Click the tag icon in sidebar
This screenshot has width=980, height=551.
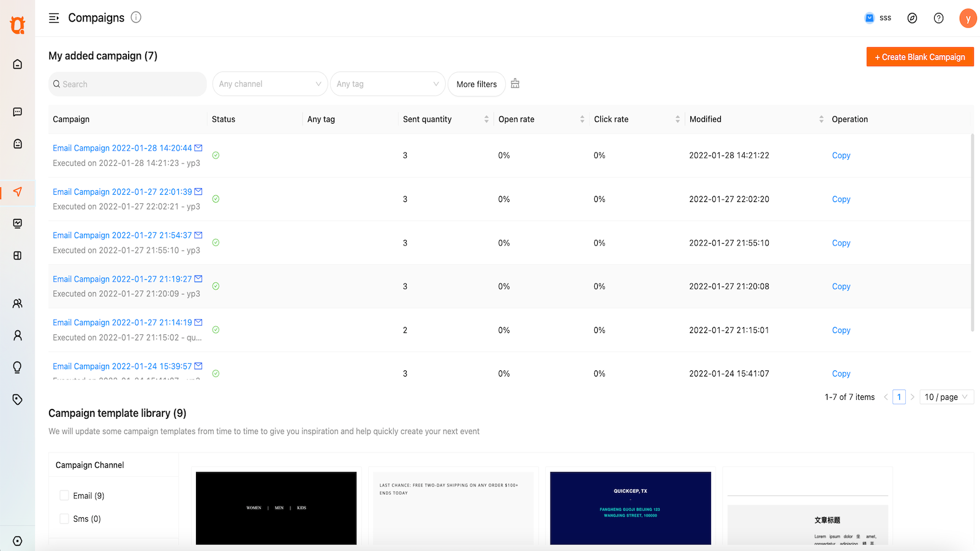pos(18,400)
